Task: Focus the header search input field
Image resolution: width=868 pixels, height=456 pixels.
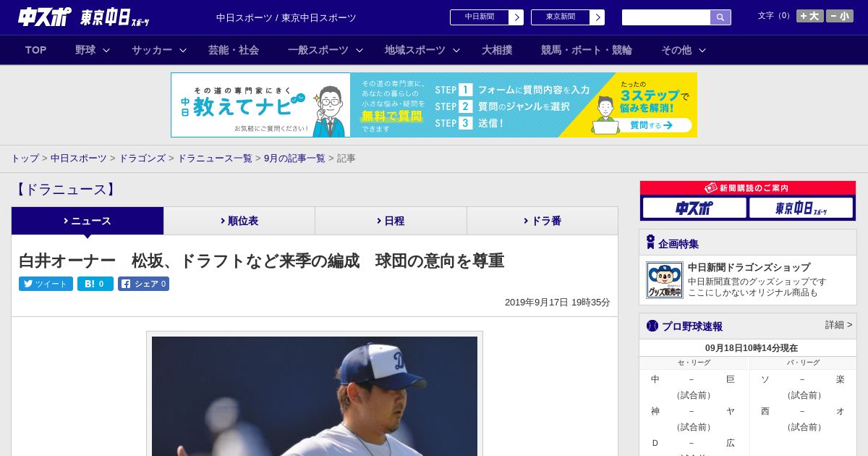Action: click(x=666, y=17)
